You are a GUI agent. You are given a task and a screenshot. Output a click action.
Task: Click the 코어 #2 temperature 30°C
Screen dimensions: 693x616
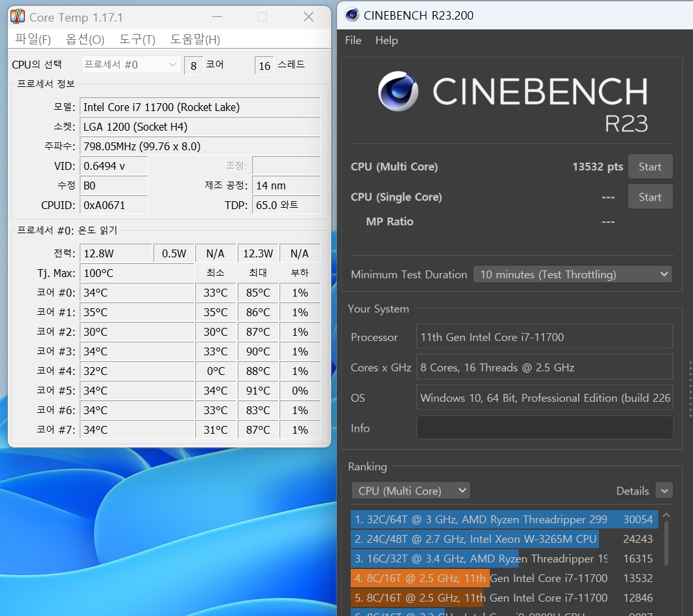click(137, 332)
